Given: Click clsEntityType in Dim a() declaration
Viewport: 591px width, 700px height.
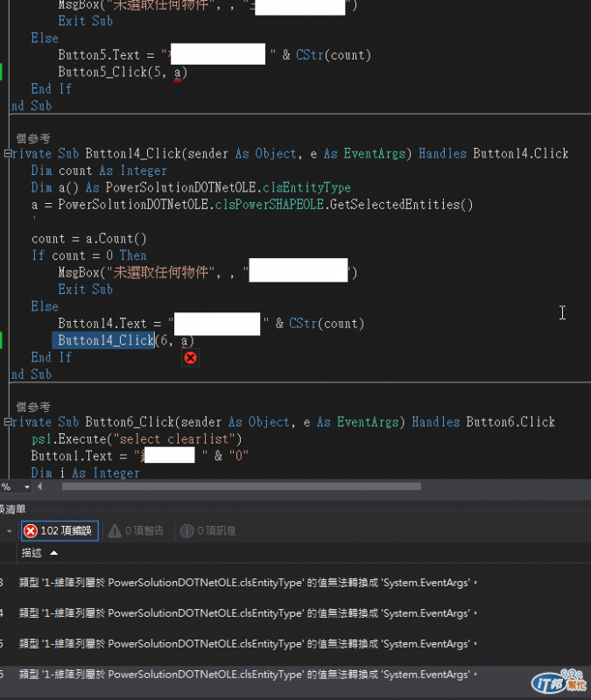Looking at the screenshot, I should pos(306,188).
